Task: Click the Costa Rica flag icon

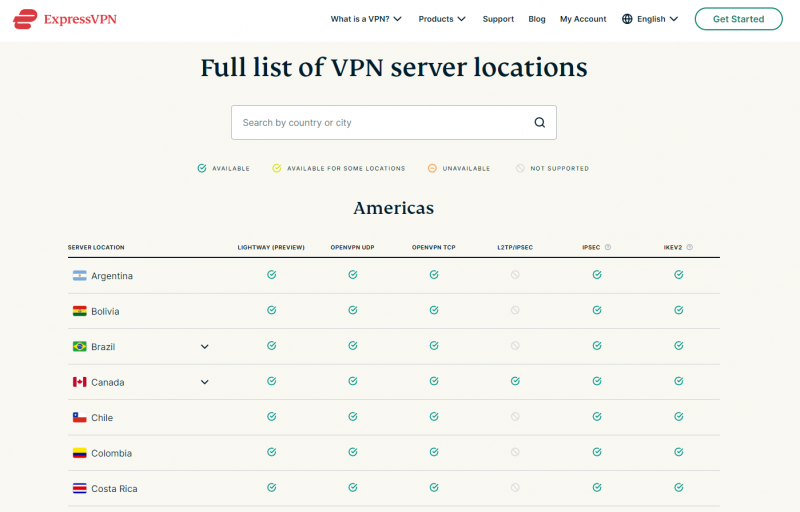Action: tap(80, 489)
